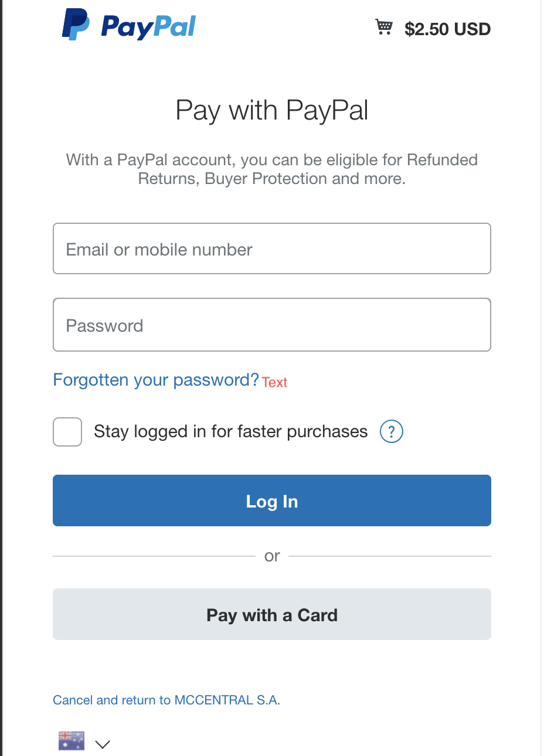Focus the Password field
The width and height of the screenshot is (544, 756).
point(272,325)
